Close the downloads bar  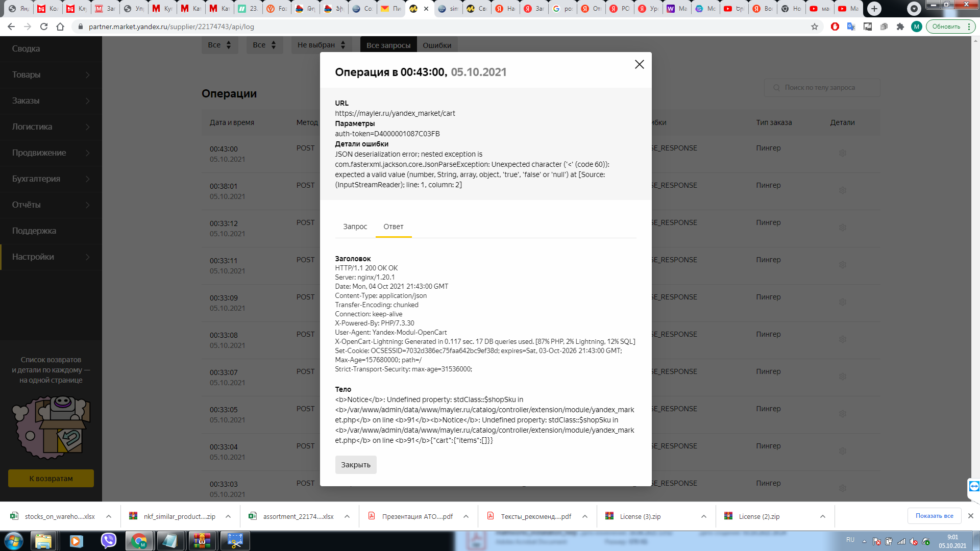coord(971,516)
